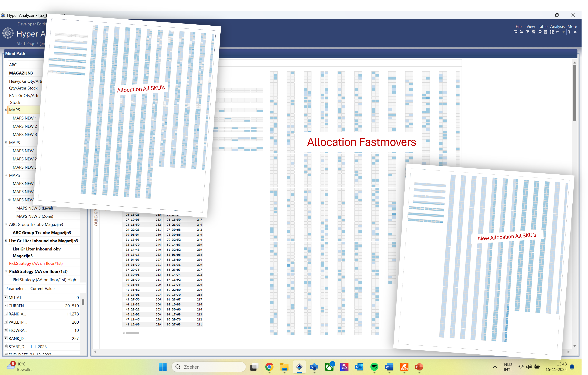The width and height of the screenshot is (588, 375).
Task: Open the Analysis menu
Action: coord(557,26)
